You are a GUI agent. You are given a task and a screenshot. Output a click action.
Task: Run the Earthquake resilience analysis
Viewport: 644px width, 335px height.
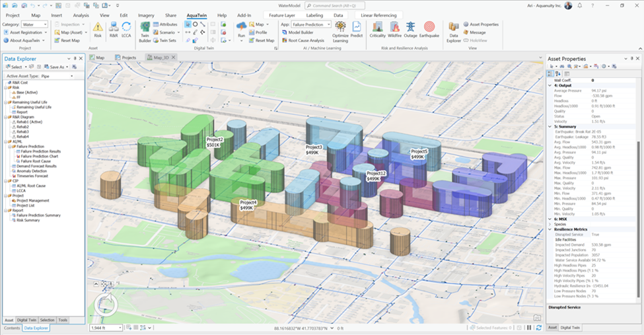(429, 29)
